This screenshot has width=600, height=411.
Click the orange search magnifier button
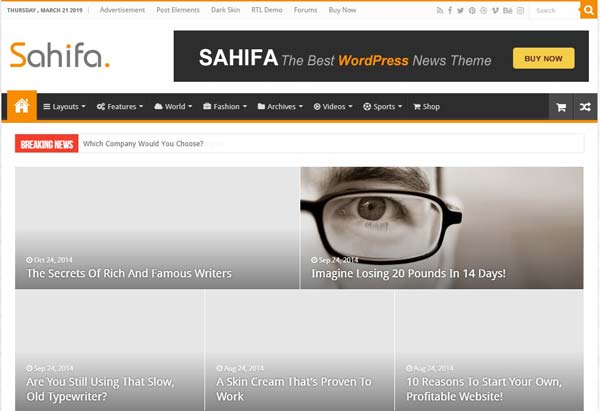(x=588, y=10)
